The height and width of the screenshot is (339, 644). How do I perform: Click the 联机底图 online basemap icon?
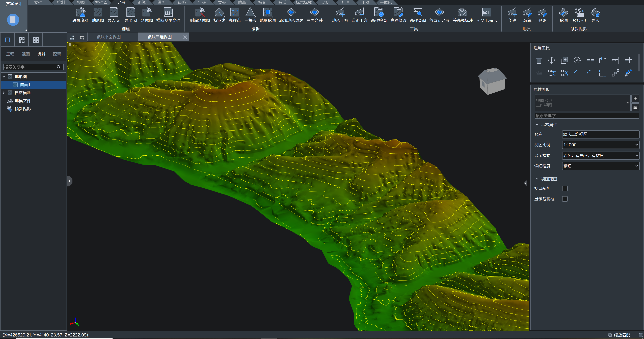[x=80, y=12]
